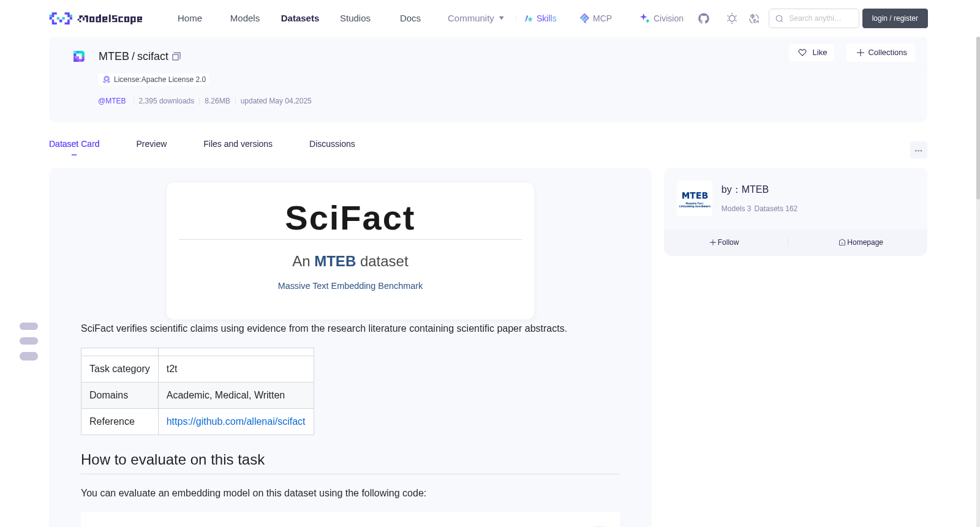The image size is (980, 527).
Task: Click the 'How to evaluate on this task' heading
Action: click(173, 460)
